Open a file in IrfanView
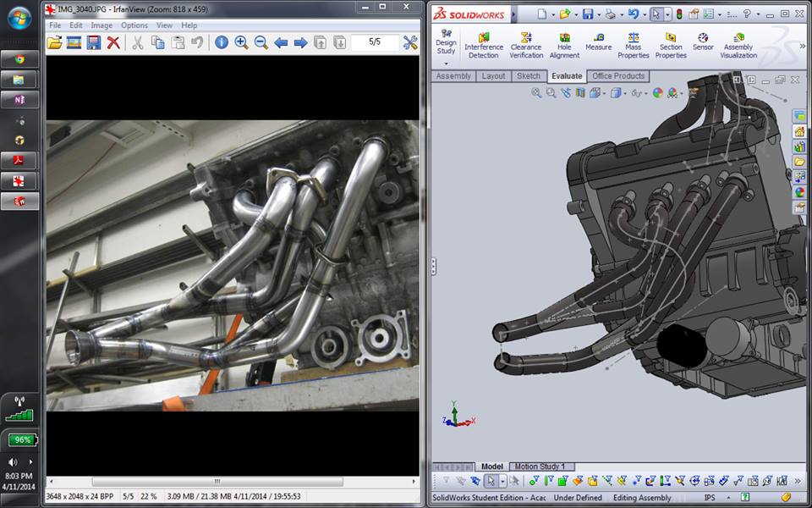Screen dimensions: 812x508 (54, 42)
